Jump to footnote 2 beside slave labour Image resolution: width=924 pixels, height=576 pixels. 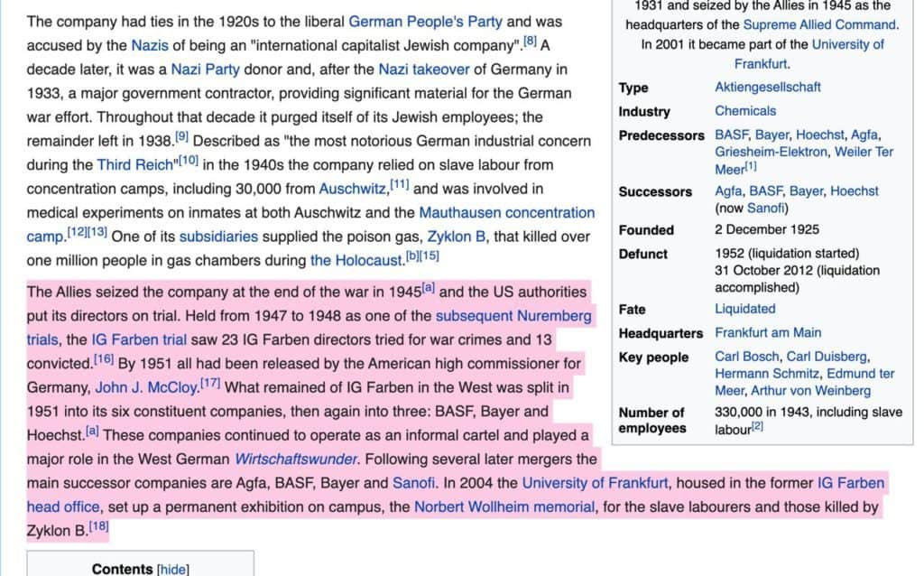point(757,428)
